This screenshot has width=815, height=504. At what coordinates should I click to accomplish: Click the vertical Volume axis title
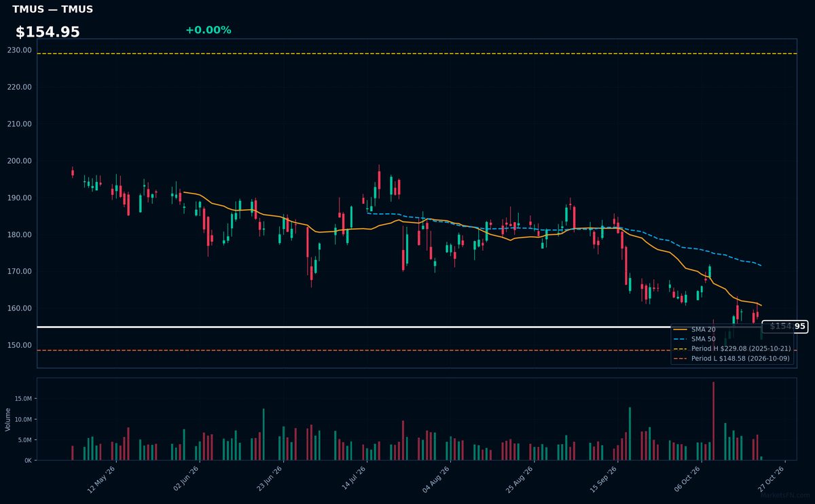(x=7, y=419)
